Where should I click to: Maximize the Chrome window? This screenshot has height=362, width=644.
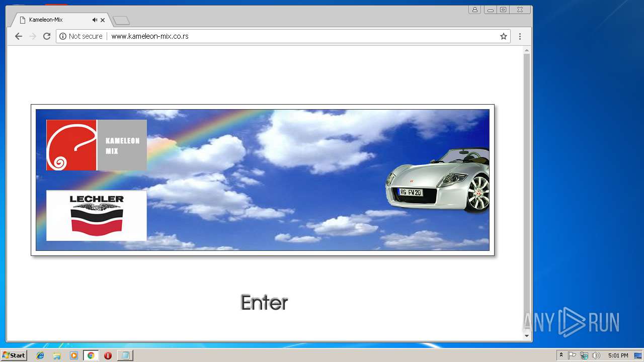tap(503, 10)
